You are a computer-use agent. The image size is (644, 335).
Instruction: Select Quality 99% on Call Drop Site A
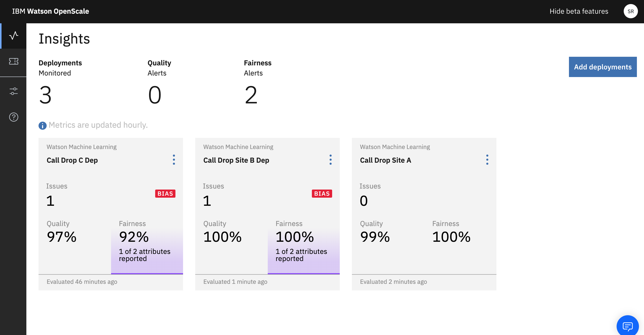coord(375,237)
